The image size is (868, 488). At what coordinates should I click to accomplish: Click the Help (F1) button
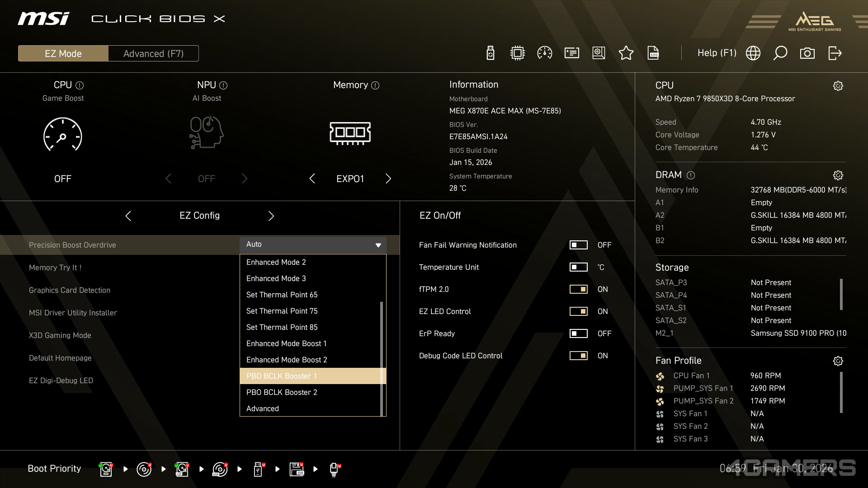pos(717,53)
